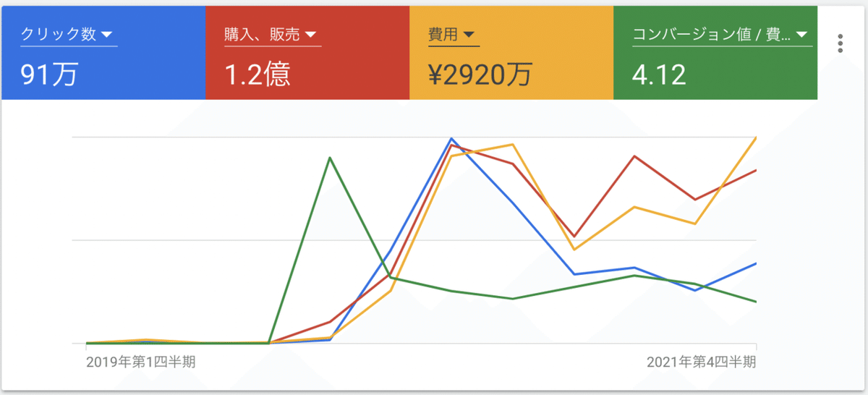Click the 2019年第1四半期 axis label

point(140,361)
